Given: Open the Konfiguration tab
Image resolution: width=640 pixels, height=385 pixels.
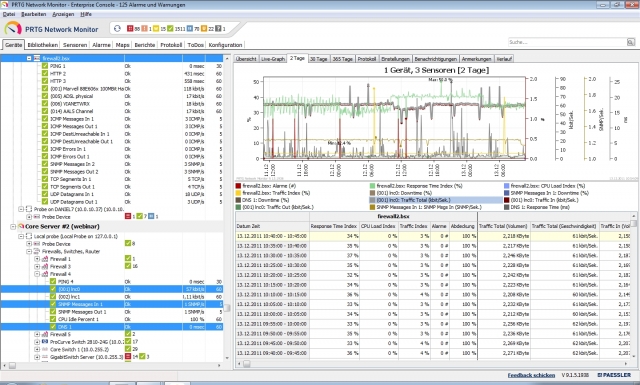Looking at the screenshot, I should point(225,45).
